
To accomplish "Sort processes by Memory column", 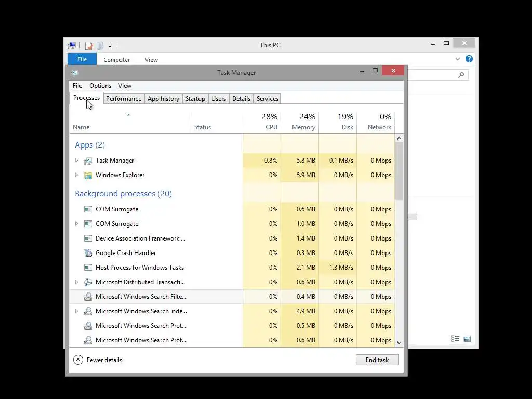I will coord(300,123).
